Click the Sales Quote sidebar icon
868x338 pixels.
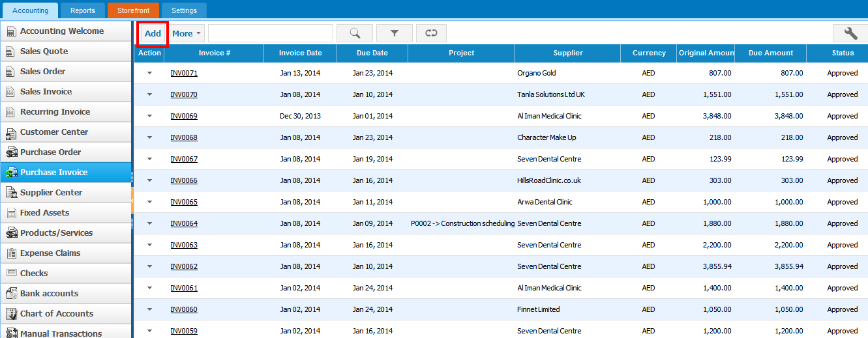10,51
